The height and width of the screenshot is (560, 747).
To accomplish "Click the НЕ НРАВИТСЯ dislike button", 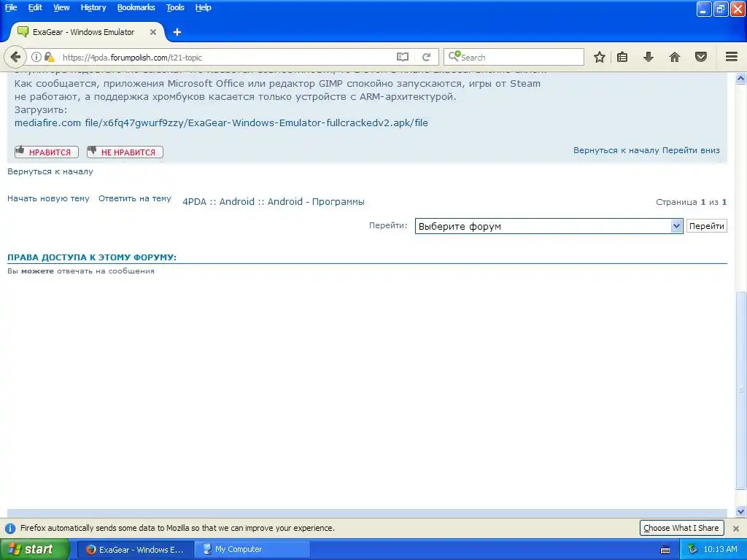I will point(125,152).
